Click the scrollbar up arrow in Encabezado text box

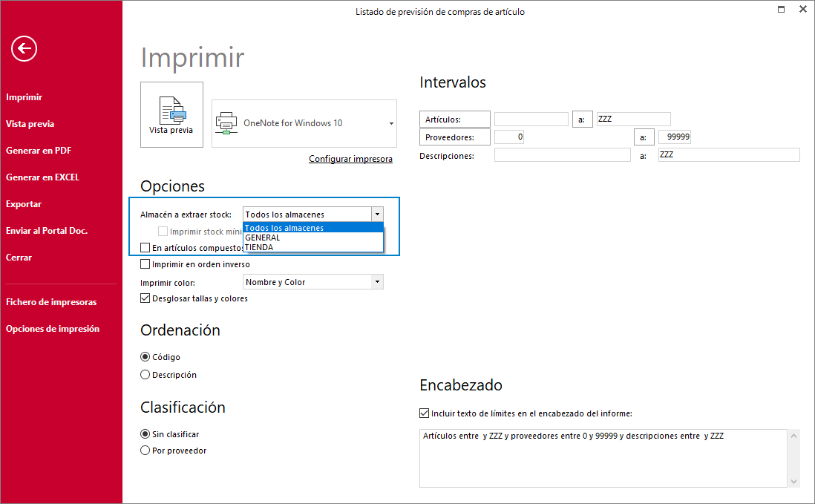[x=793, y=436]
